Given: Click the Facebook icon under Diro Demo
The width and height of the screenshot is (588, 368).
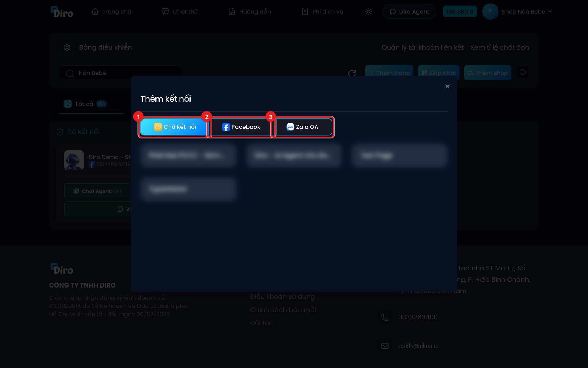Looking at the screenshot, I should 92,164.
